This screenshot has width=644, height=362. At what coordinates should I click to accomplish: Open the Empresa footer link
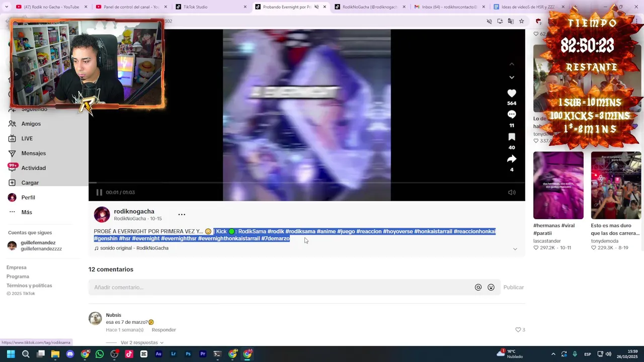tap(17, 267)
